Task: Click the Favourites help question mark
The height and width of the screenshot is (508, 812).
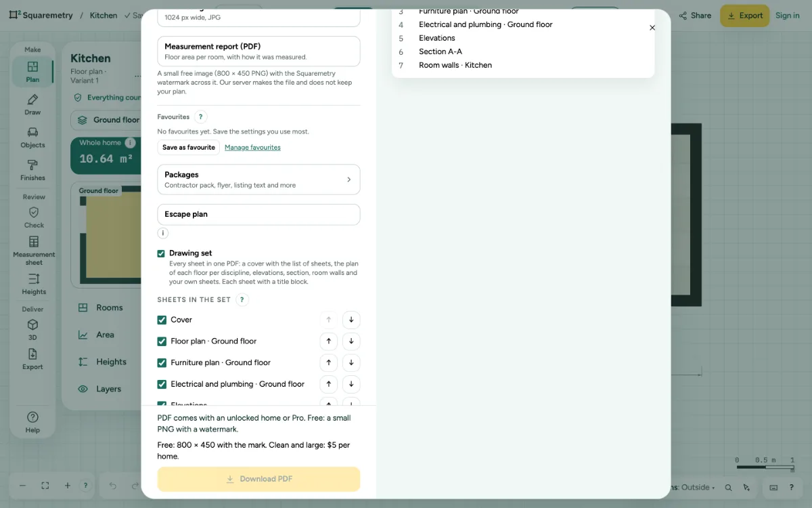Action: 200,117
